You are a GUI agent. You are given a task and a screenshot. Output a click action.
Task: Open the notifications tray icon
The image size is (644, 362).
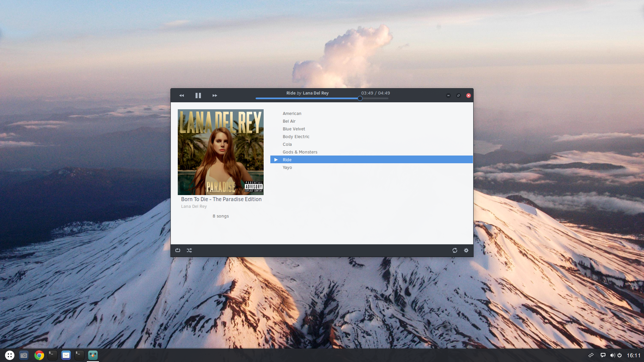click(x=603, y=355)
